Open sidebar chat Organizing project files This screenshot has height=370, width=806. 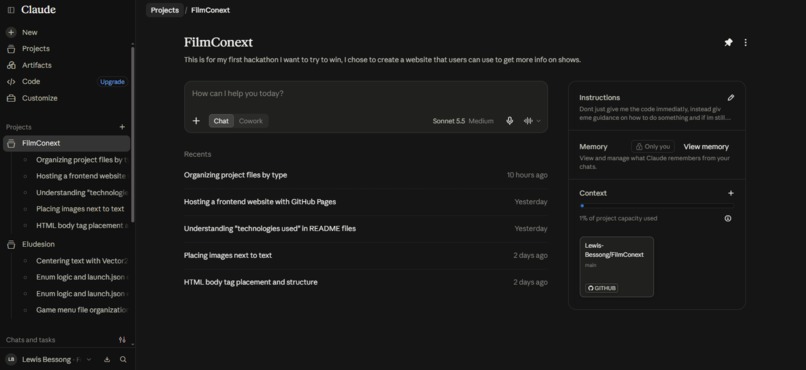[81, 160]
